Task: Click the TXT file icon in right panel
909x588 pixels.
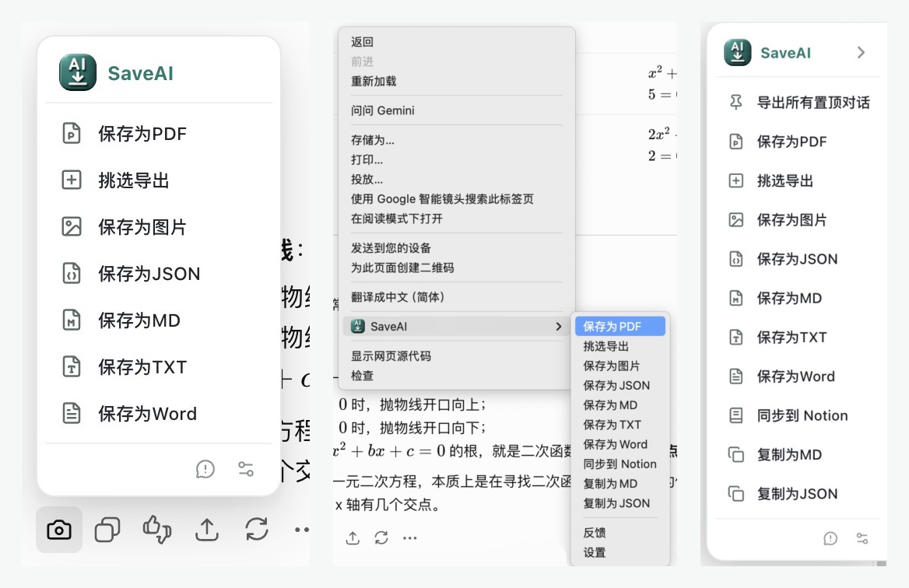Action: [735, 337]
